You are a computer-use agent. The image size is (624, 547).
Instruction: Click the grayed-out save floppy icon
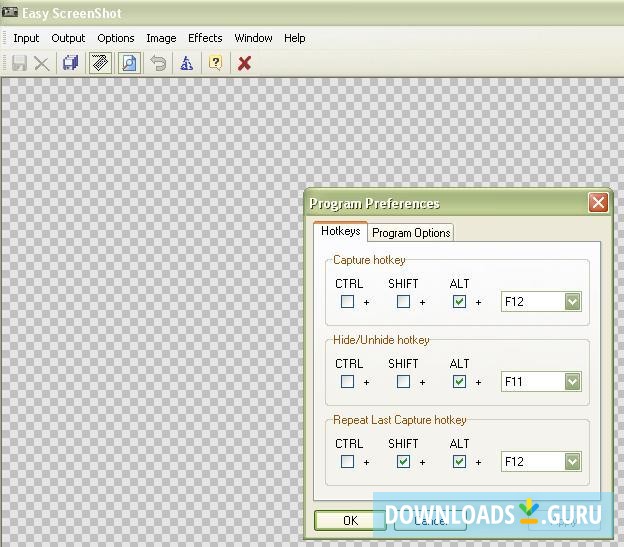click(x=19, y=63)
